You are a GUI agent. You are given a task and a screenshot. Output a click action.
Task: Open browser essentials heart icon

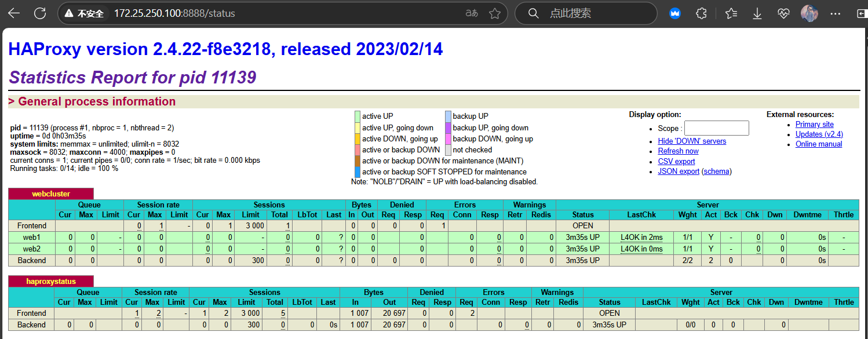point(783,13)
